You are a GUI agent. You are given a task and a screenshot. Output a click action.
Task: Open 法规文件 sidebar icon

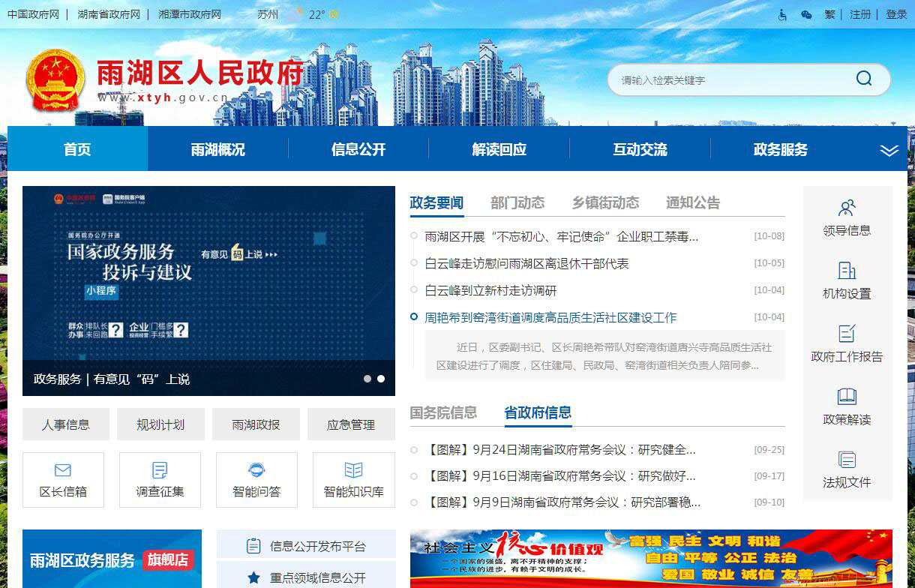click(847, 460)
